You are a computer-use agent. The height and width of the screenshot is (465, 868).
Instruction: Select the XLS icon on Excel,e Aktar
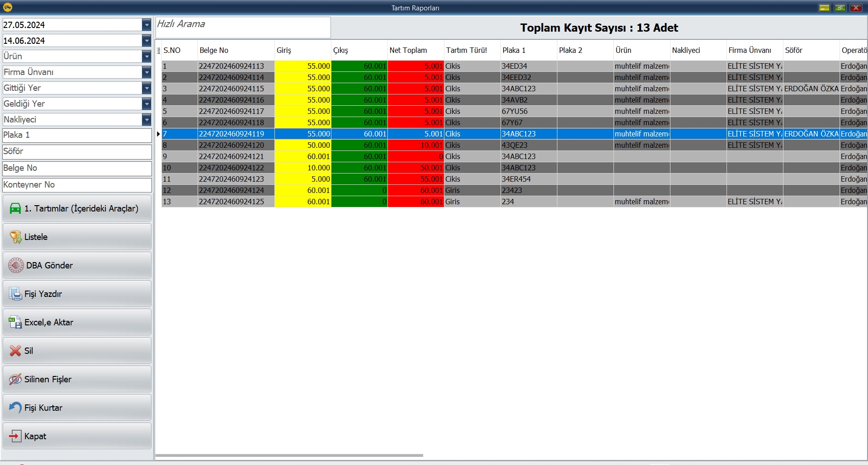coord(15,322)
